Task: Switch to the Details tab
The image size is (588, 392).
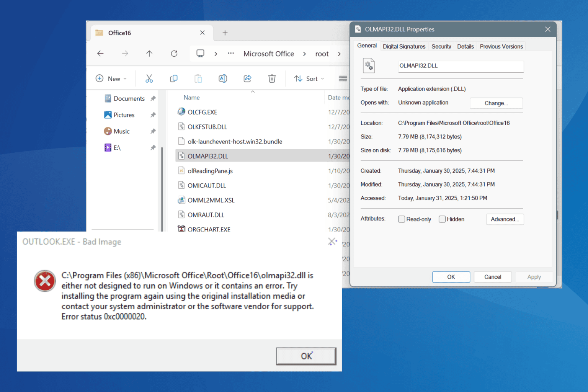Action: (x=465, y=46)
